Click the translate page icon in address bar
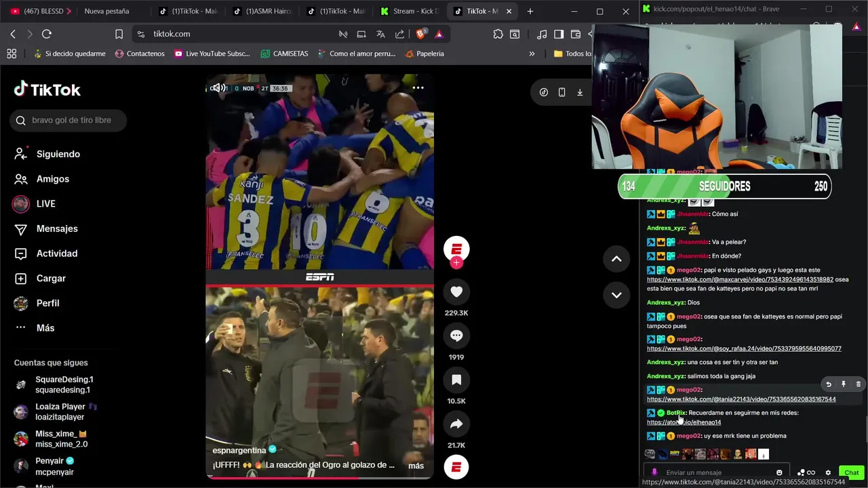868x488 pixels. [x=380, y=34]
